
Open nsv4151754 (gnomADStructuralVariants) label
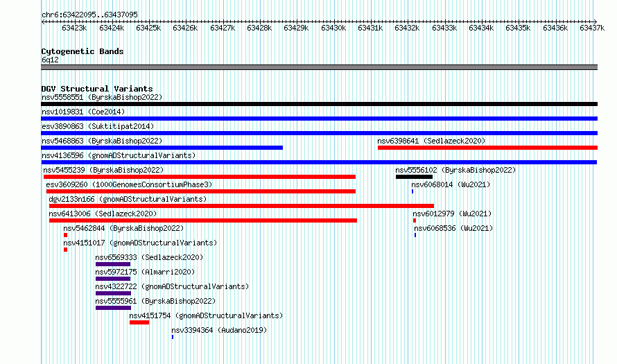click(206, 315)
